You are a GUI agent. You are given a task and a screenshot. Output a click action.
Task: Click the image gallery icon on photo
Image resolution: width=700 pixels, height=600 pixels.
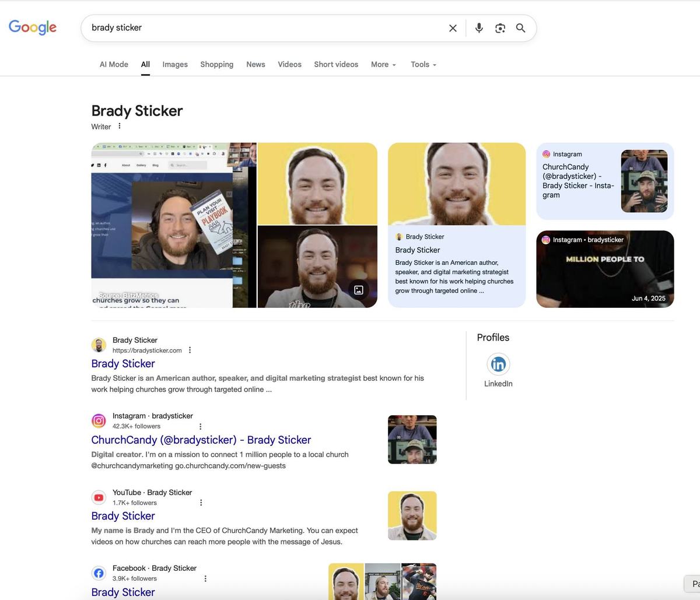[x=359, y=289]
